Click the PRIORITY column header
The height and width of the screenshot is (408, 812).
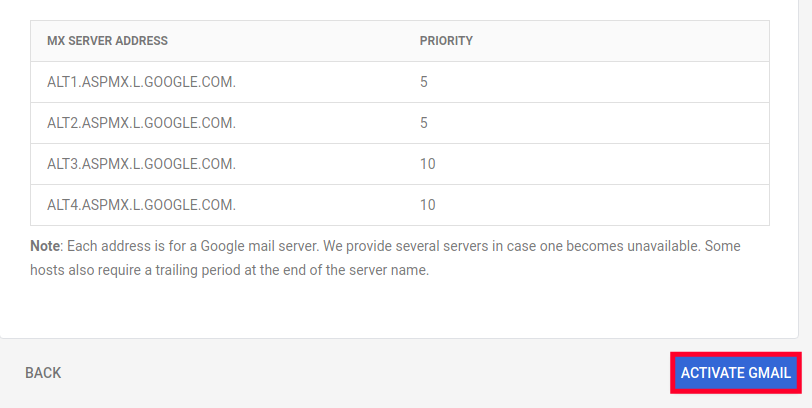tap(446, 41)
